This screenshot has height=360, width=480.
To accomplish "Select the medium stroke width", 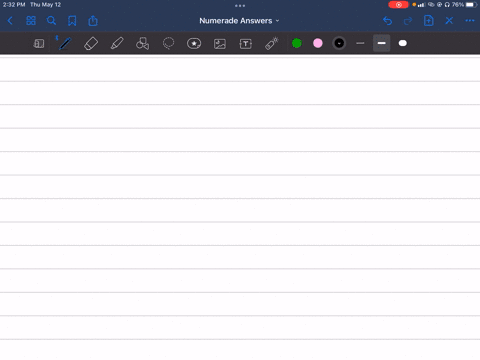I will point(382,43).
